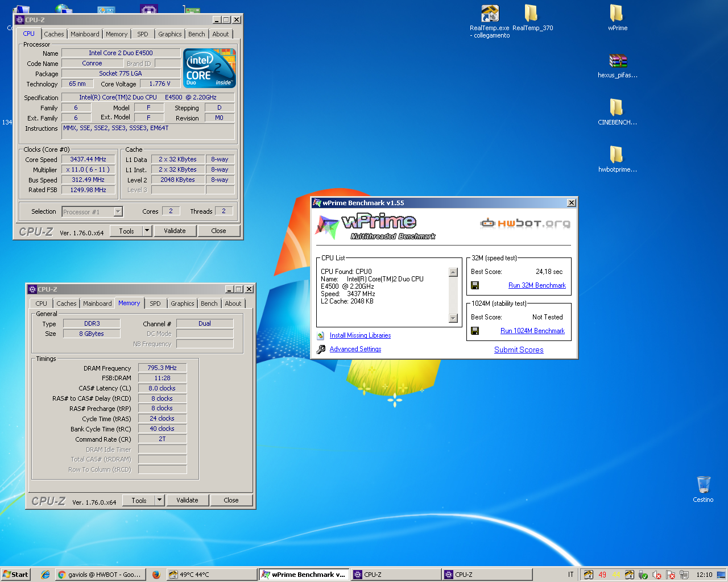Screen dimensions: 728x582
Task: Click the 12:10 clock in system tray
Action: point(704,575)
